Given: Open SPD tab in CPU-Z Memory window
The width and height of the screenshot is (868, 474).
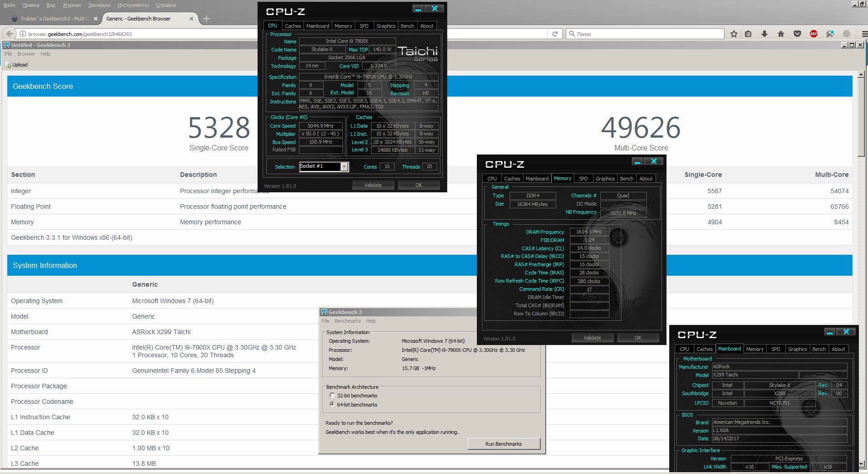Looking at the screenshot, I should coord(583,179).
